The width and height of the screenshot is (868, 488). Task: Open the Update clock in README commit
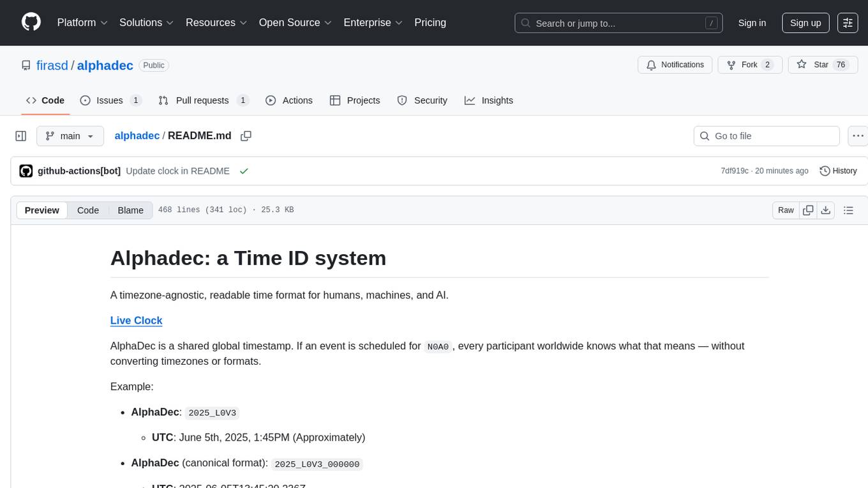pyautogui.click(x=177, y=171)
